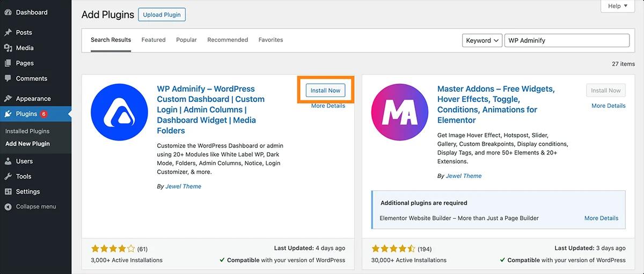Open WP Adminify plugin title link

[x=211, y=109]
